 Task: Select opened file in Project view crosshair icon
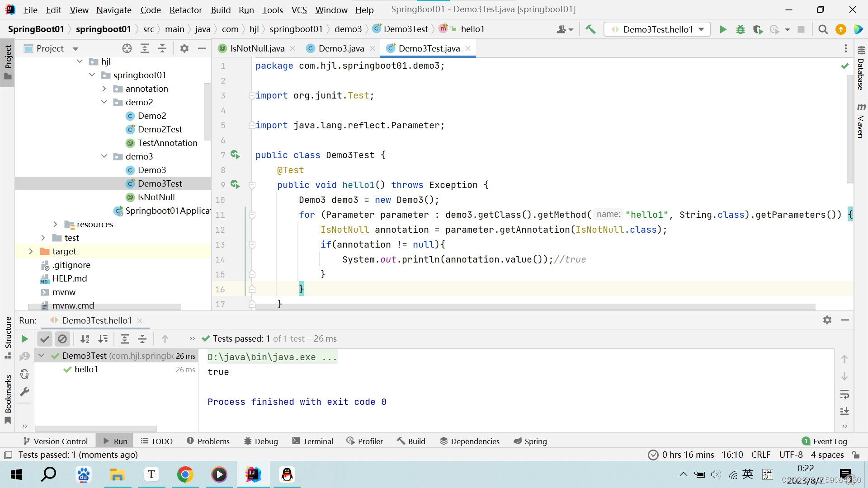pyautogui.click(x=127, y=48)
